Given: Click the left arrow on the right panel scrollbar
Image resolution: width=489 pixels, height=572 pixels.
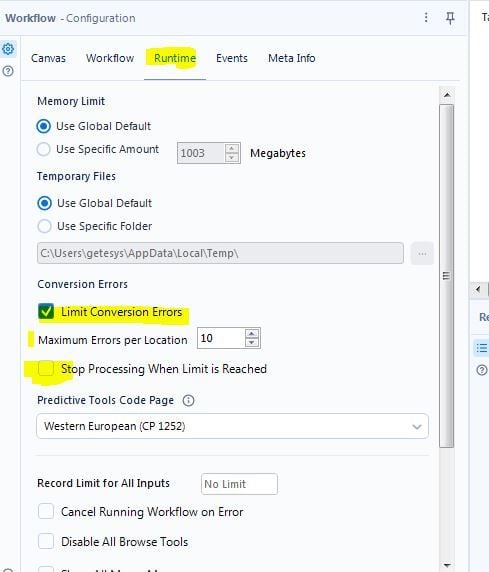Looking at the screenshot, I should (x=478, y=290).
